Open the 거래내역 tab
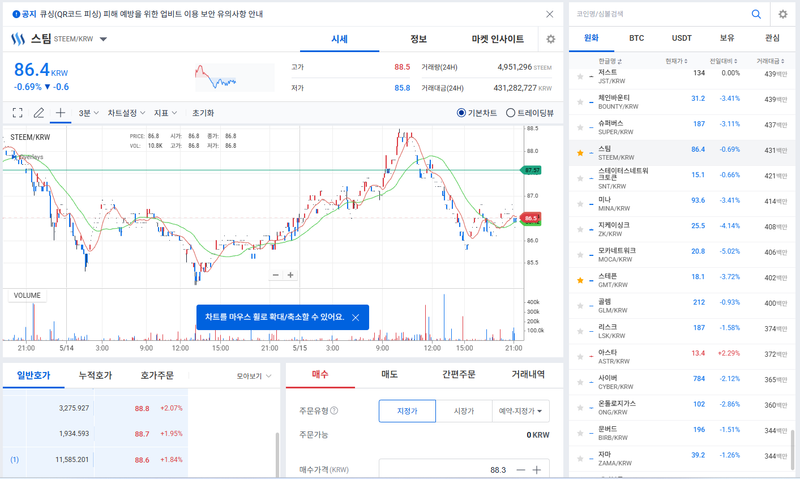This screenshot has height=479, width=800. pos(528,374)
